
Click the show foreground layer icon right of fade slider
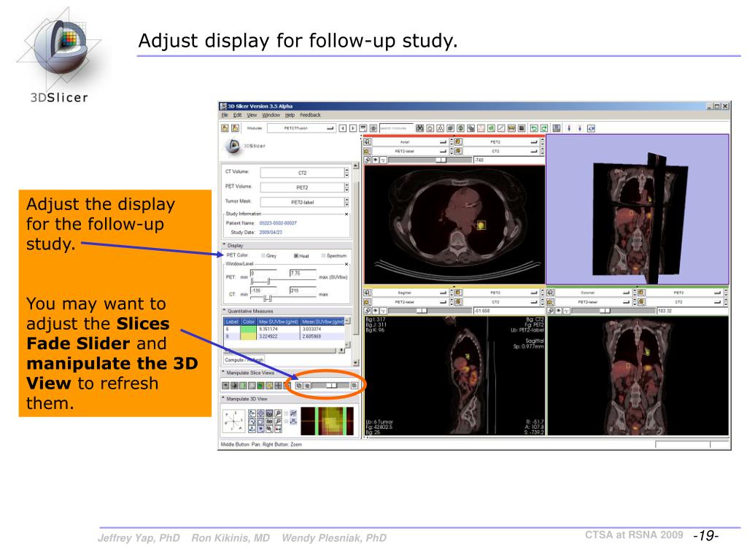(x=354, y=385)
